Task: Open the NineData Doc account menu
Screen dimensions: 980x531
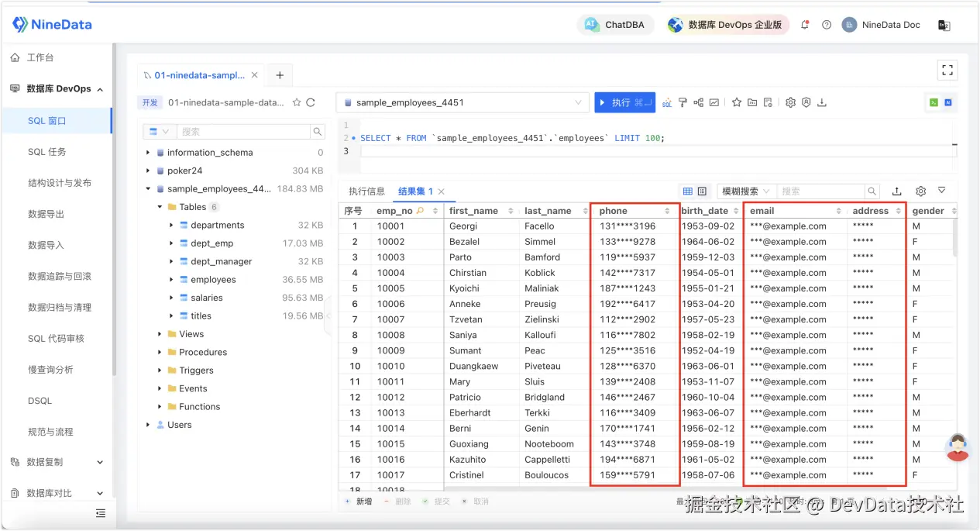Action: click(x=882, y=25)
